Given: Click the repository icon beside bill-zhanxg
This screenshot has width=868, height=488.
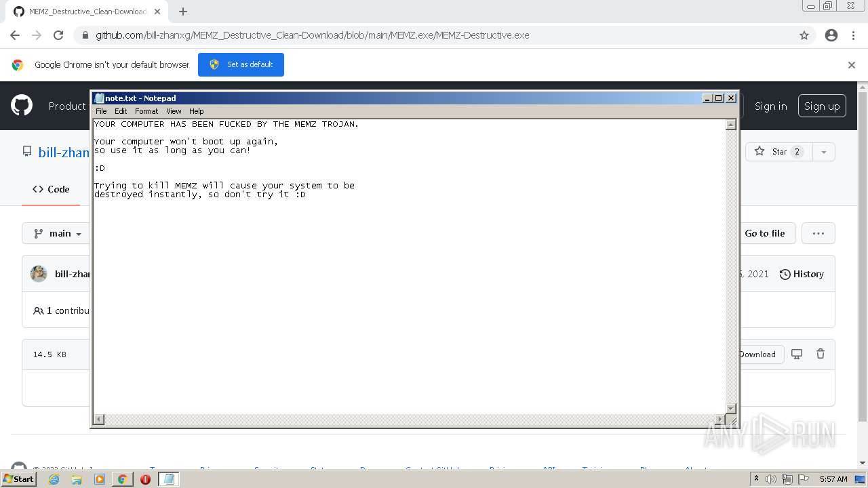Looking at the screenshot, I should tap(27, 152).
